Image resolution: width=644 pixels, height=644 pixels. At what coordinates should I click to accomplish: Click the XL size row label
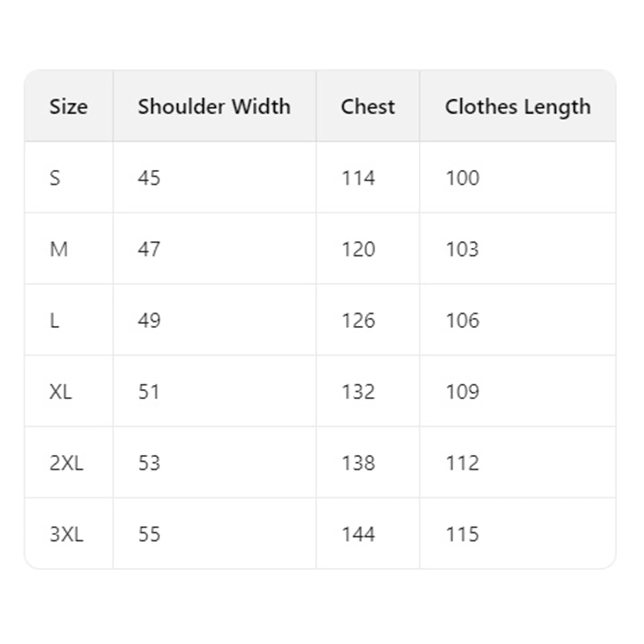[61, 392]
